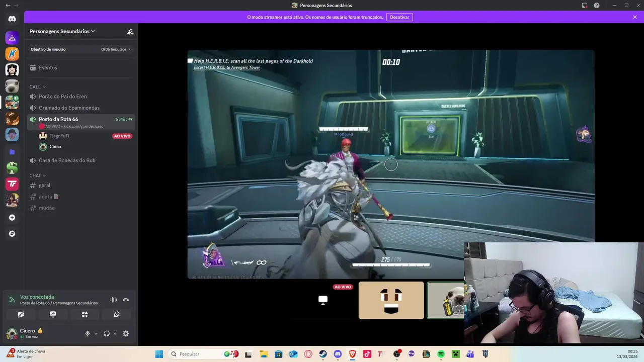Open the red TF server icon

click(12, 184)
